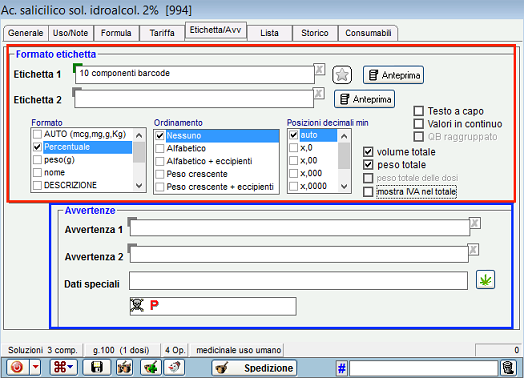The image size is (524, 378).
Task: Click the mortar icon right of save
Action: (124, 367)
